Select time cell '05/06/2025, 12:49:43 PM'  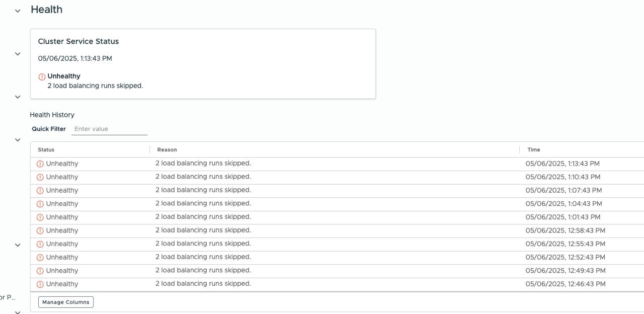566,271
